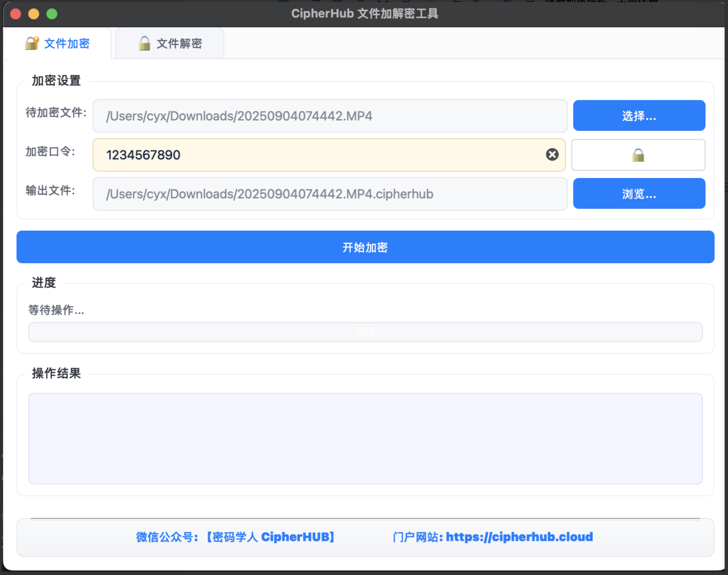This screenshot has height=575, width=728.
Task: Toggle password visibility with the padlock button
Action: coord(638,155)
